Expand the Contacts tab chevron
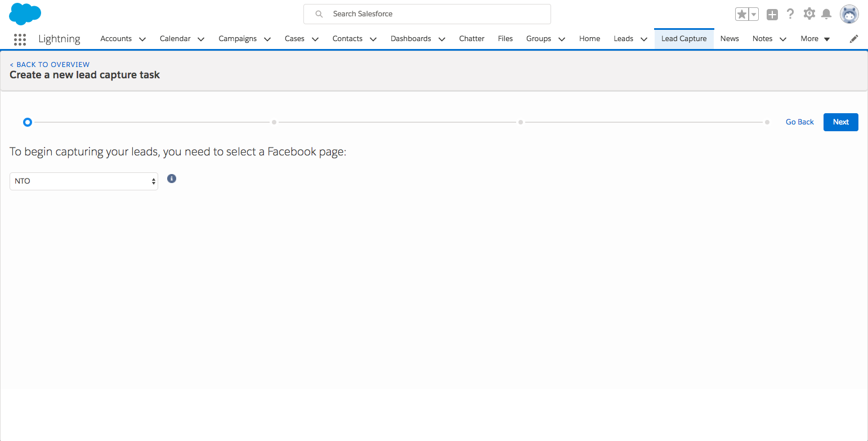 [x=373, y=39]
